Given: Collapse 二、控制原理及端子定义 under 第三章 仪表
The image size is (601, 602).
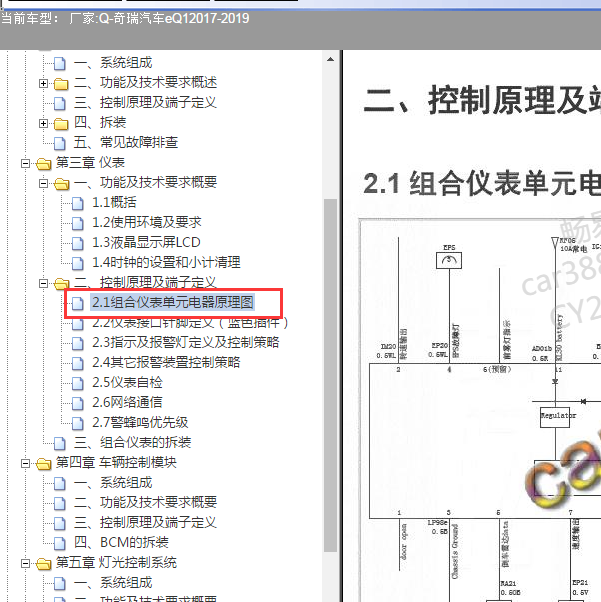Looking at the screenshot, I should 43,283.
